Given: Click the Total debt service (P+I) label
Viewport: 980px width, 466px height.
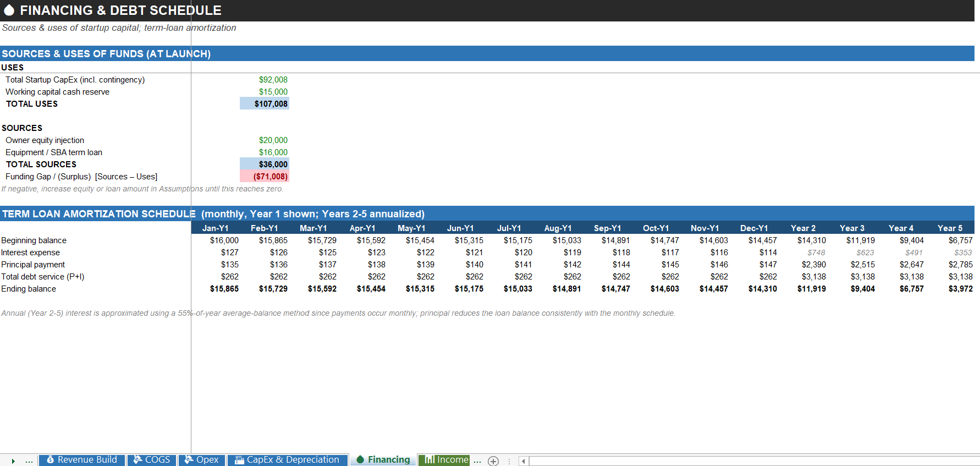Looking at the screenshot, I should tap(42, 277).
